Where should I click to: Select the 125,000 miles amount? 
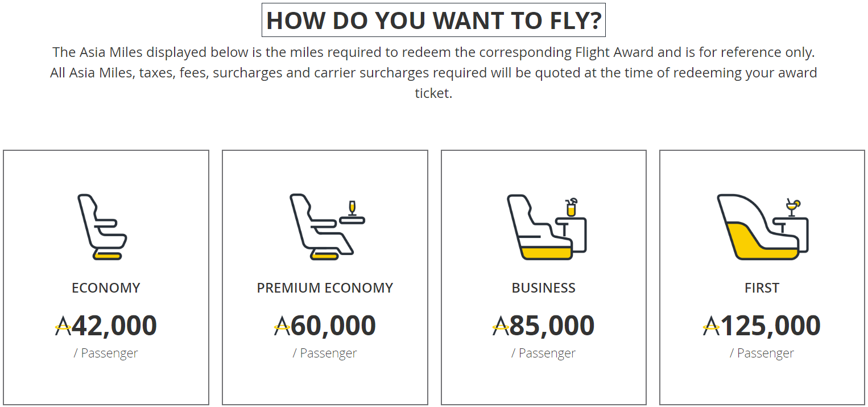[771, 326]
